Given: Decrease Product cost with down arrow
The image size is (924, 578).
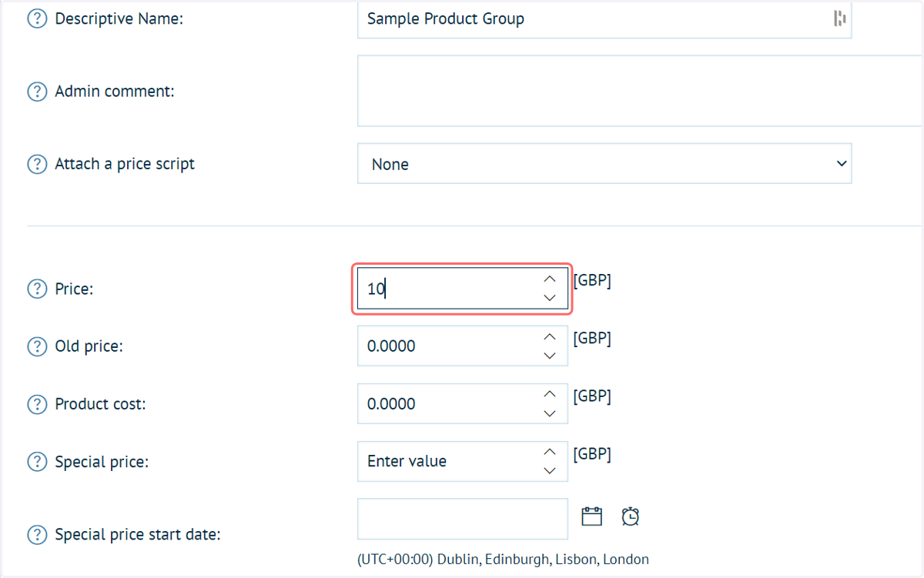Looking at the screenshot, I should point(550,413).
